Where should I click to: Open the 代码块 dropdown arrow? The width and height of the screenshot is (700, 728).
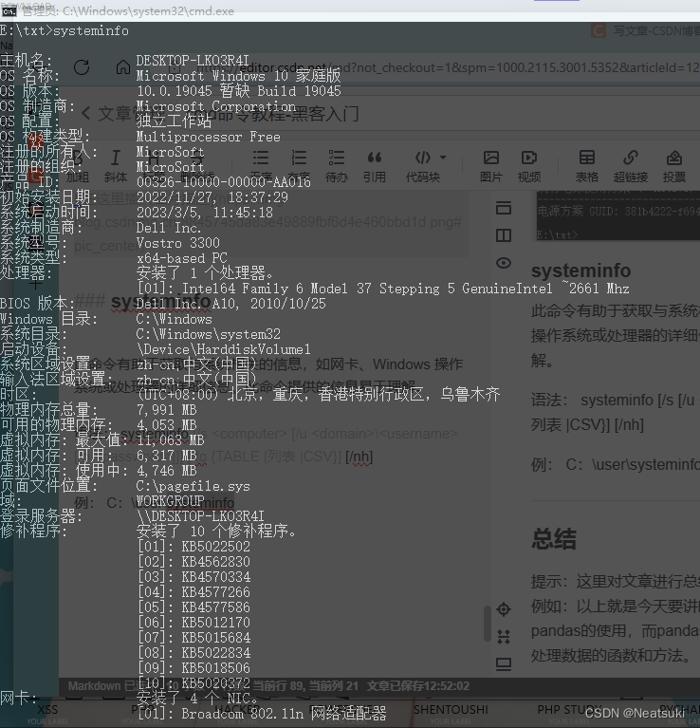point(443,158)
